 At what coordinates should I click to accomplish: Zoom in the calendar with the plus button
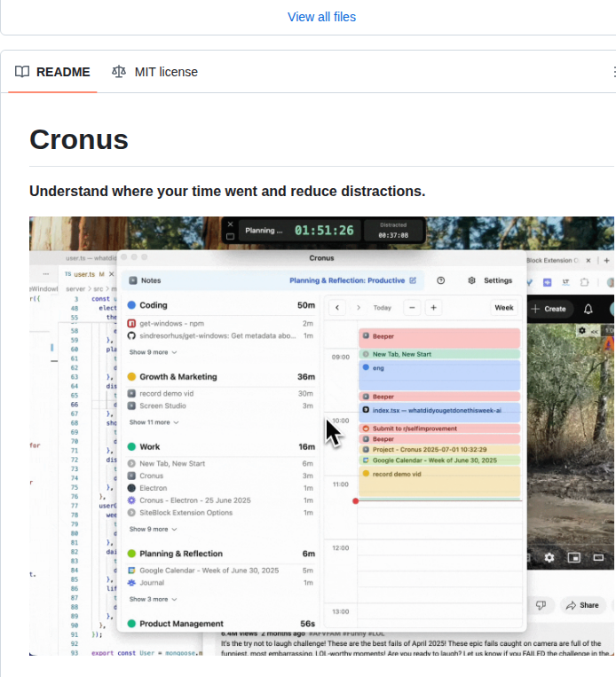pyautogui.click(x=433, y=307)
